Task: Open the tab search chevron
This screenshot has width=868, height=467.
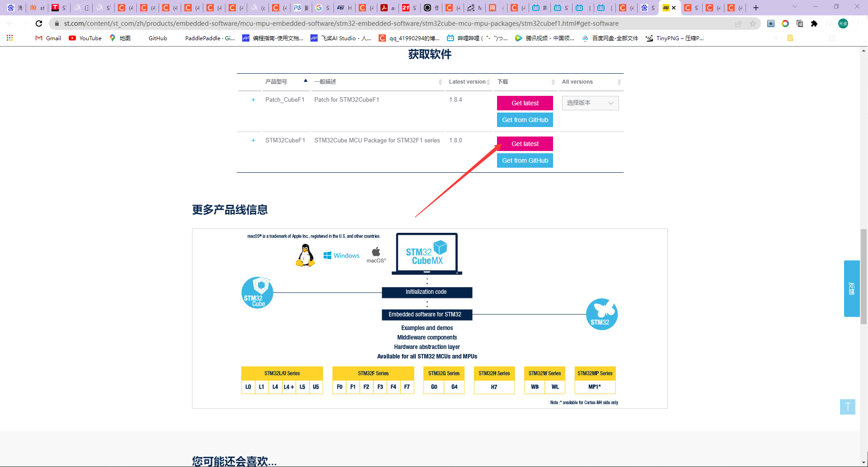Action: [x=795, y=7]
